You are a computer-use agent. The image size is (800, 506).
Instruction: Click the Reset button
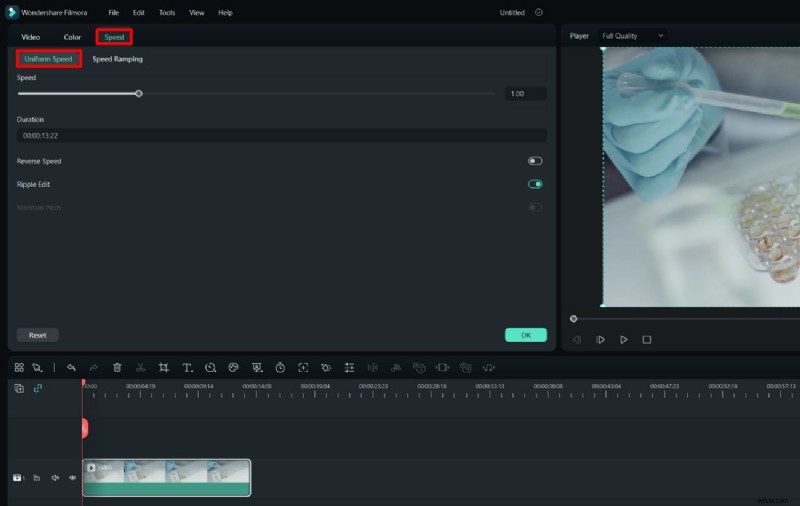click(x=37, y=335)
